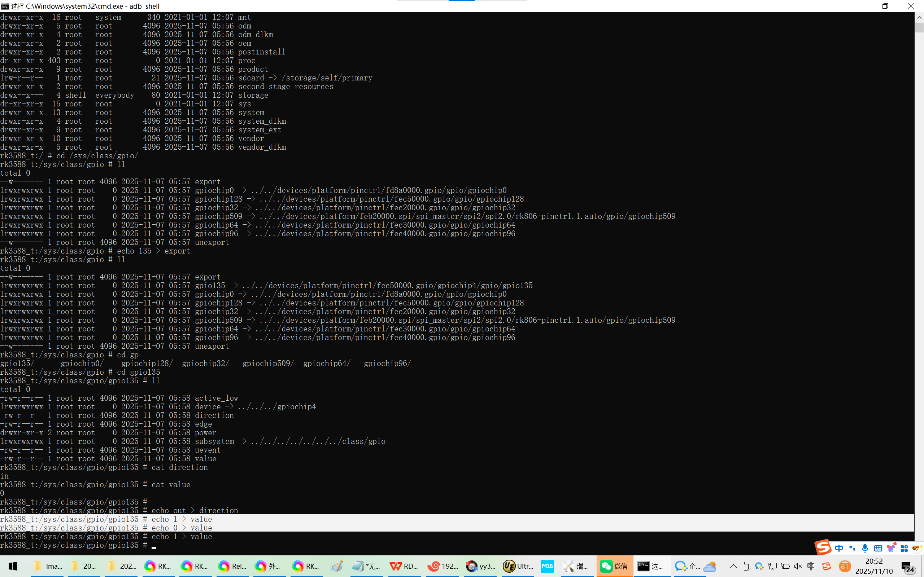Toggle Sogou Chinese/English mode 中
Image resolution: width=924 pixels, height=577 pixels.
[839, 549]
